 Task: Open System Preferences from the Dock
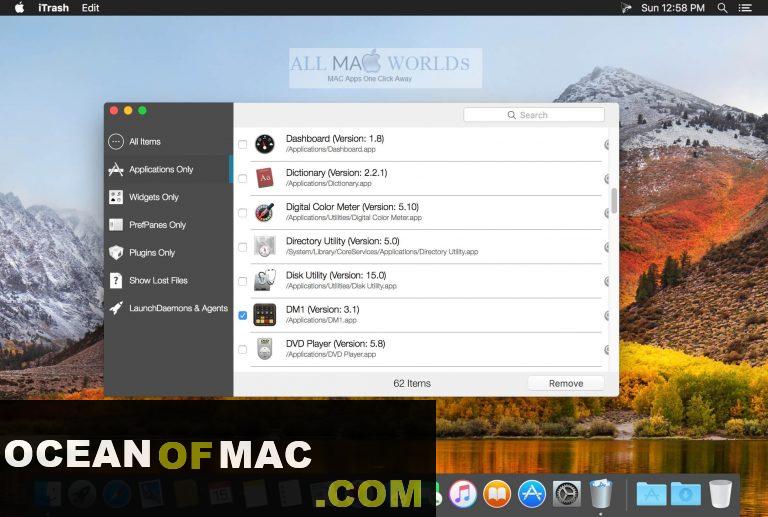(x=567, y=493)
